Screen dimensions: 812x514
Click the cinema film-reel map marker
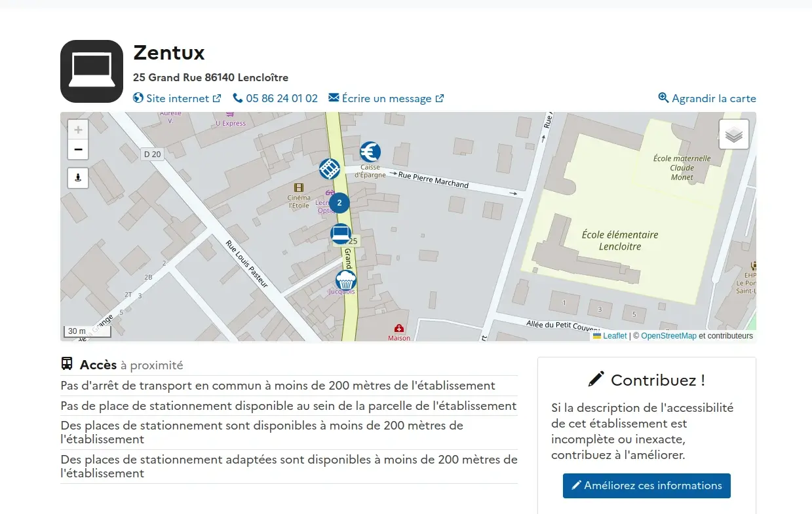click(x=330, y=169)
